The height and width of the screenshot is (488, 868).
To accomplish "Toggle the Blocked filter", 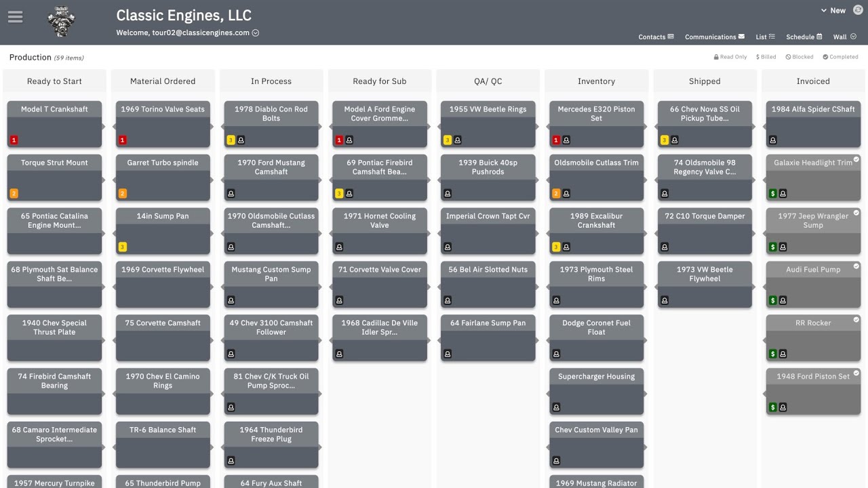I will point(799,57).
